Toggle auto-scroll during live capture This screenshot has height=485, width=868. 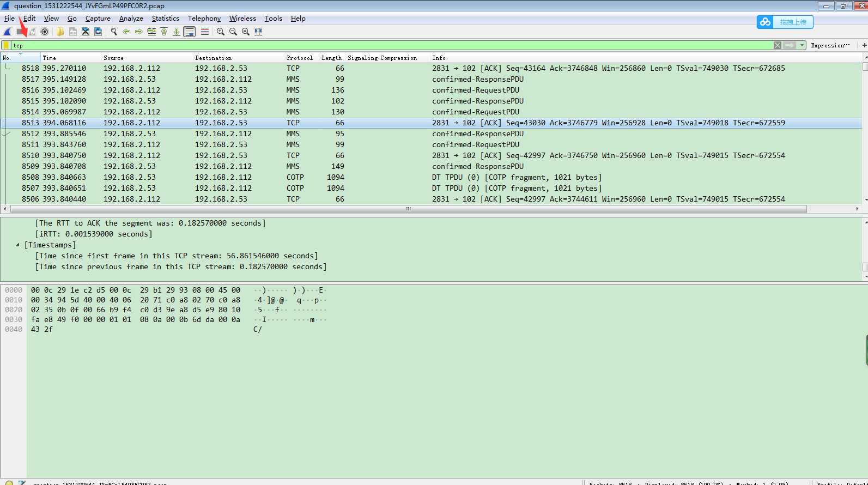click(x=190, y=32)
